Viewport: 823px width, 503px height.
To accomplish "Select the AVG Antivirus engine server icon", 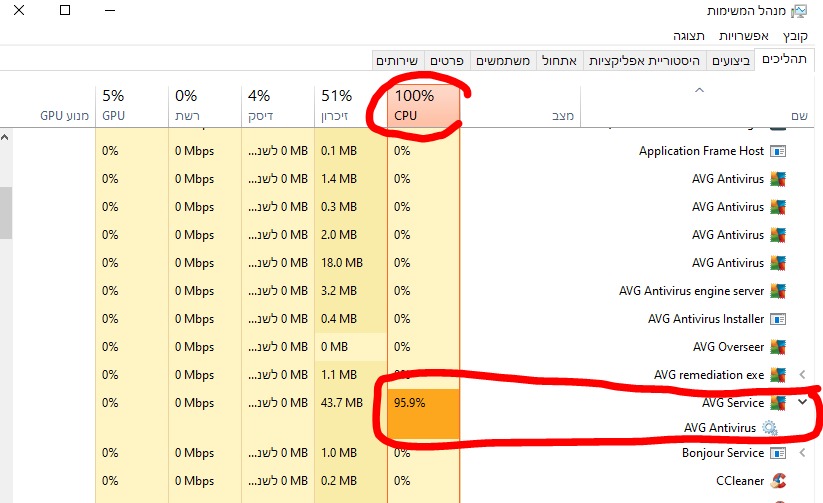I will [778, 291].
